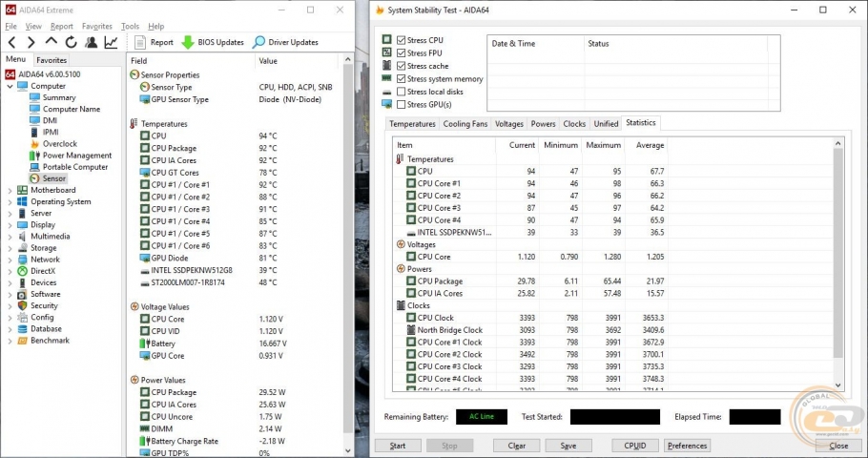The image size is (868, 458).
Task: Click the Save button
Action: (568, 446)
